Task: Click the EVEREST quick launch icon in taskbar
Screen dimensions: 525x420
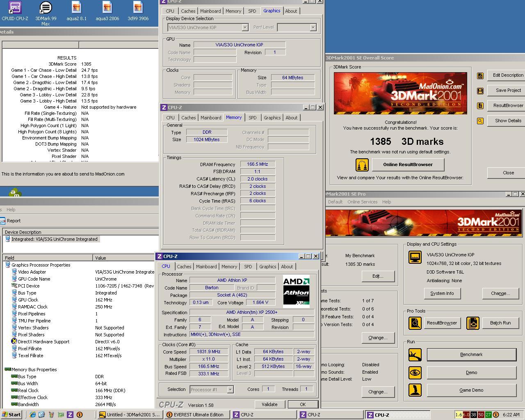Action: pos(80,415)
